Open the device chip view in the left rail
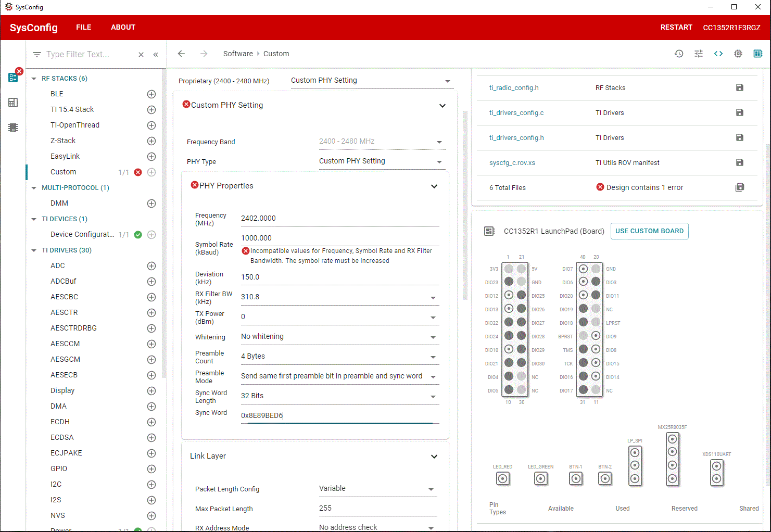Image resolution: width=771 pixels, height=532 pixels. tap(13, 128)
